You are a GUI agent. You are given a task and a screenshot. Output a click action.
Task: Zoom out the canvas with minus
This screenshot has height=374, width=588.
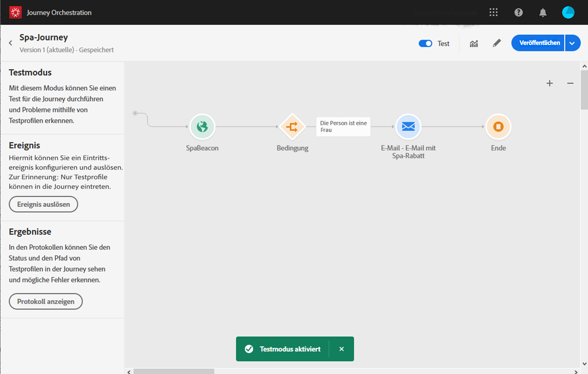point(570,83)
